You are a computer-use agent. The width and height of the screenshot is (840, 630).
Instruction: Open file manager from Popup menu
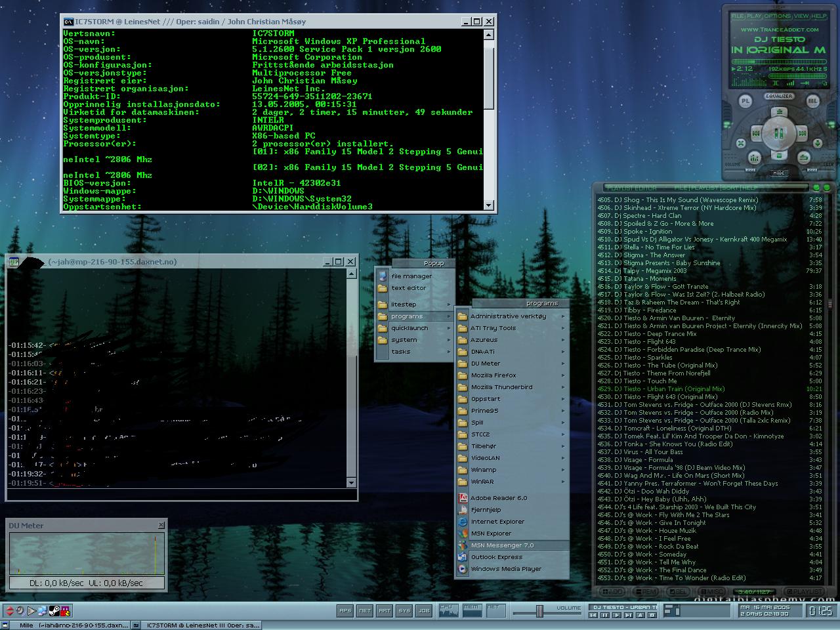(414, 276)
